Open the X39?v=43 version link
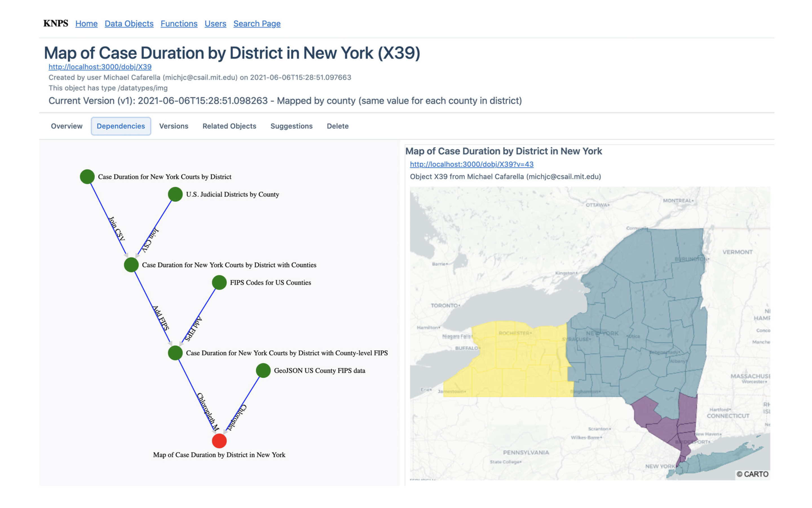The width and height of the screenshot is (812, 508). click(x=471, y=164)
